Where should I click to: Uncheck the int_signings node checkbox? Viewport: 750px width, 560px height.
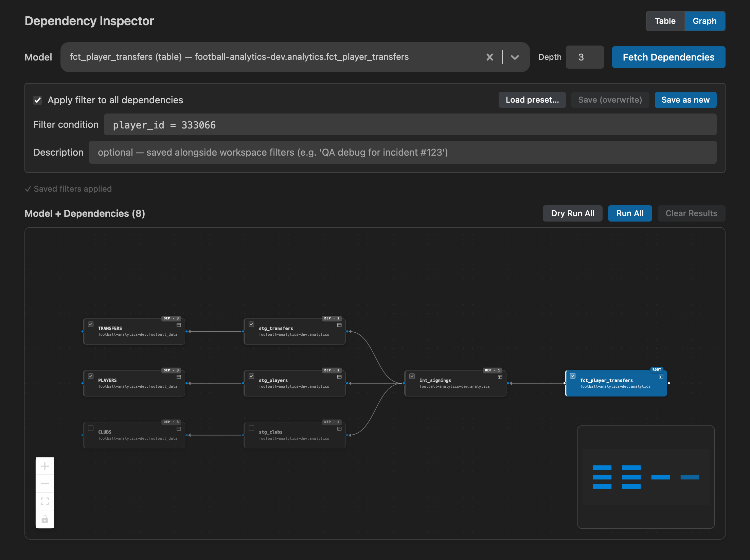click(412, 376)
